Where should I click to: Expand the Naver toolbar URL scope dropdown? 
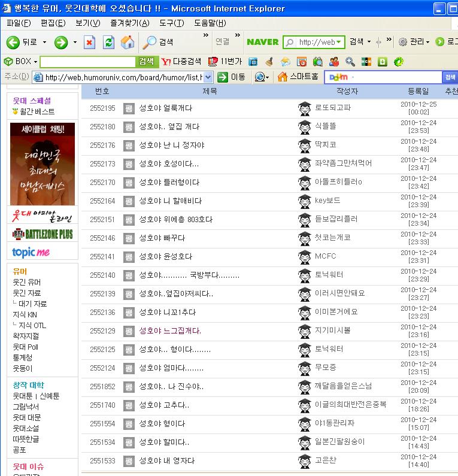click(x=339, y=42)
